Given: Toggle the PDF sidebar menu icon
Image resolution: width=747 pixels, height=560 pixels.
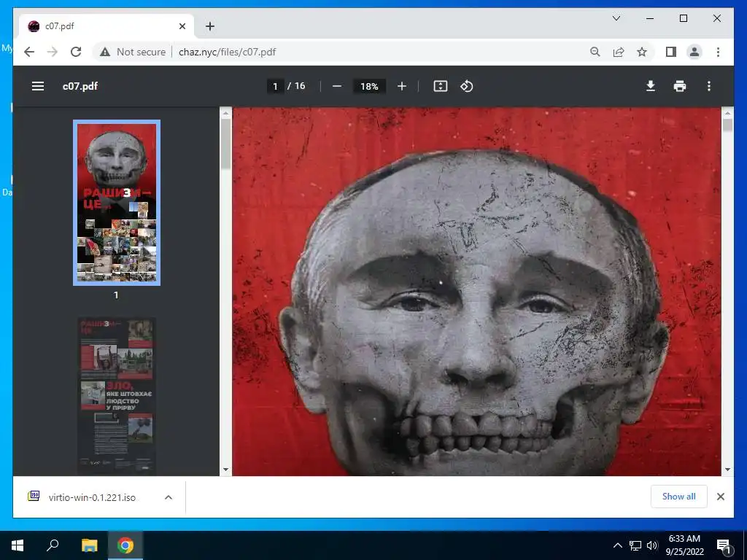Looking at the screenshot, I should [38, 86].
